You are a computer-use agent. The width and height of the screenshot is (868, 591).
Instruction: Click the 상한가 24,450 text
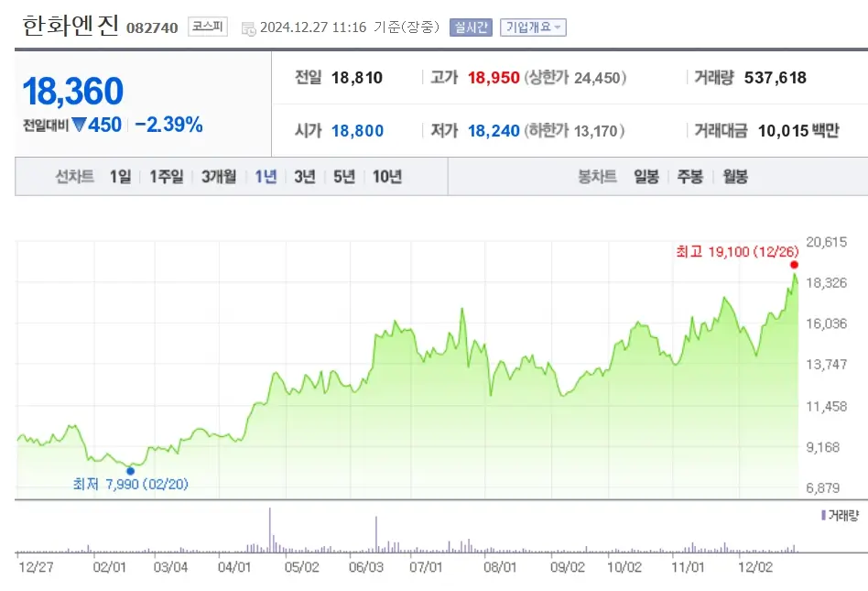pyautogui.click(x=575, y=78)
